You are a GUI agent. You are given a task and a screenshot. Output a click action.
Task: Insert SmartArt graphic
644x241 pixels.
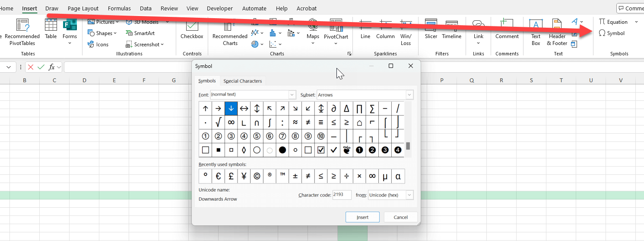[140, 33]
